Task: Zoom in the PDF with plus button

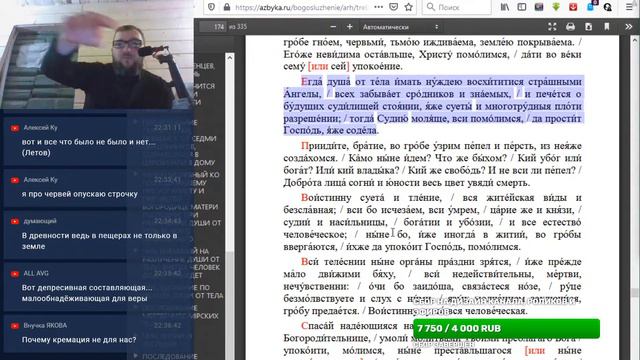Action: pos(349,27)
